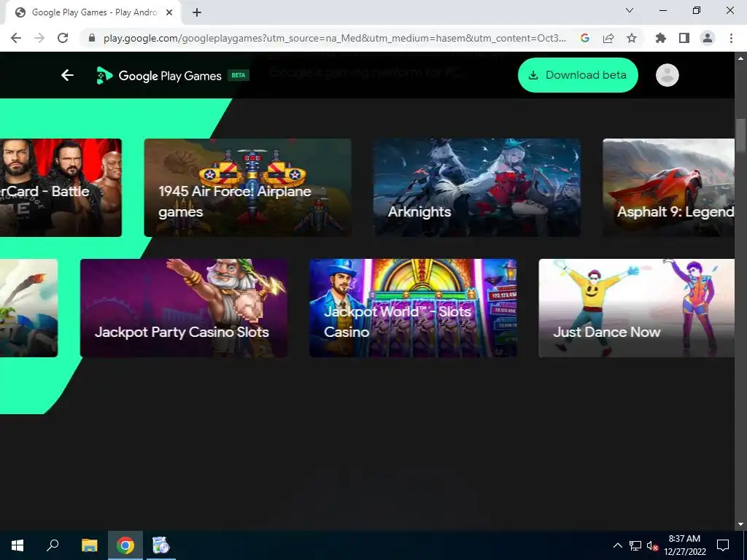The width and height of the screenshot is (747, 560).
Task: Open the Chrome profile avatar
Action: 708,38
